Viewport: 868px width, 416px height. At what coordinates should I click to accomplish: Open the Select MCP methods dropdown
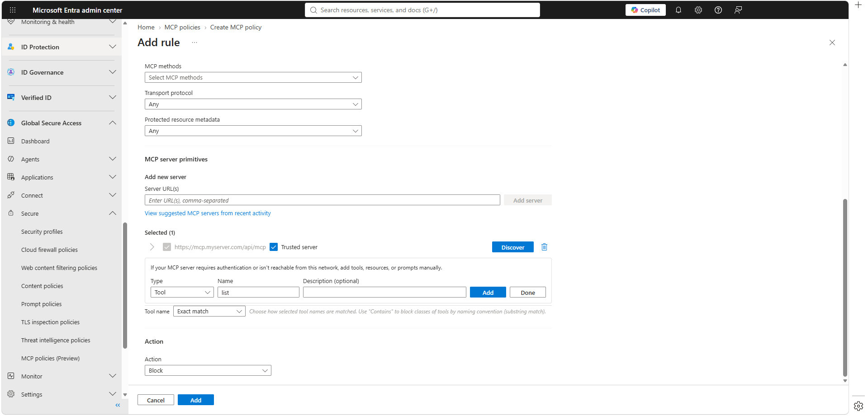coord(253,77)
